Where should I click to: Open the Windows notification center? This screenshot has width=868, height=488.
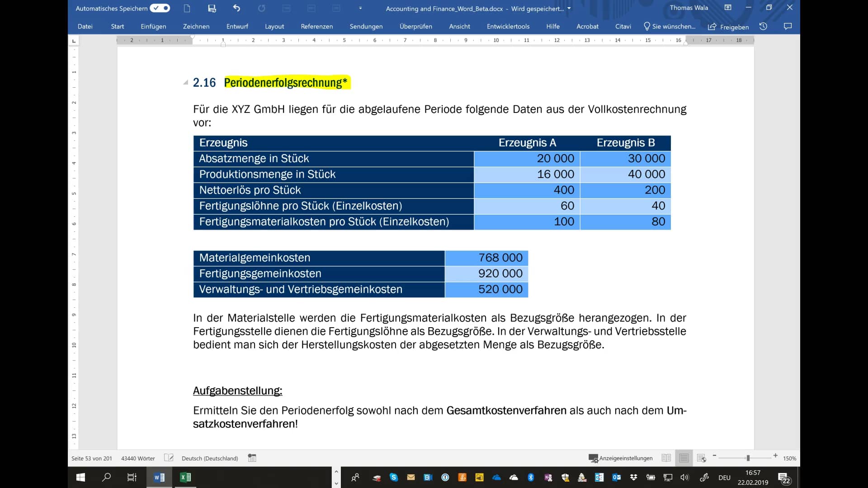[784, 478]
